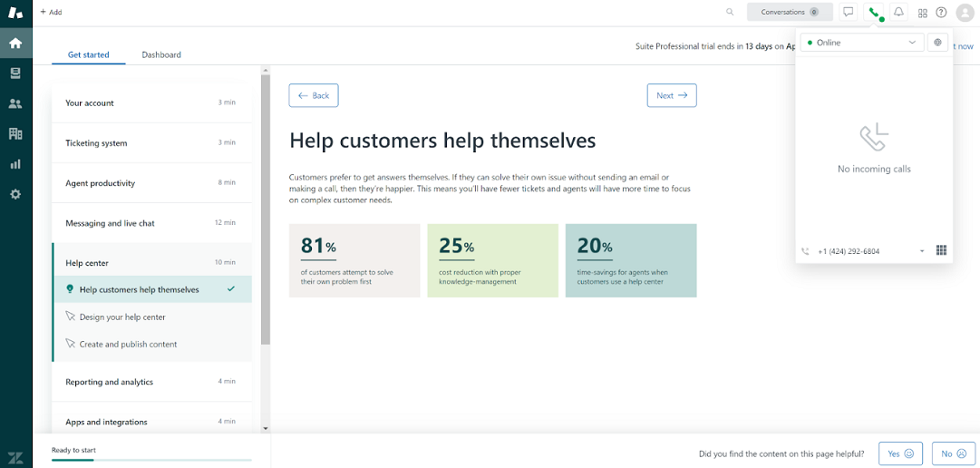
Task: Open the Reporting bar chart icon
Action: coord(15,164)
